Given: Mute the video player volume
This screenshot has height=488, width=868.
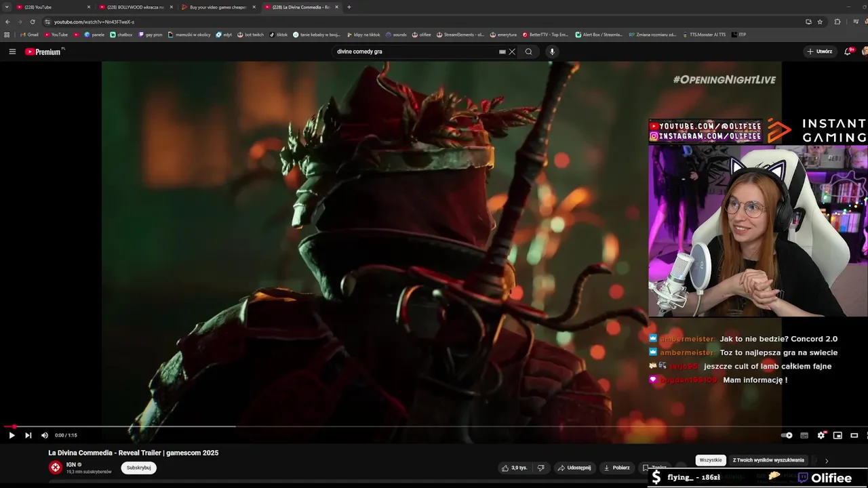Looking at the screenshot, I should (45, 435).
